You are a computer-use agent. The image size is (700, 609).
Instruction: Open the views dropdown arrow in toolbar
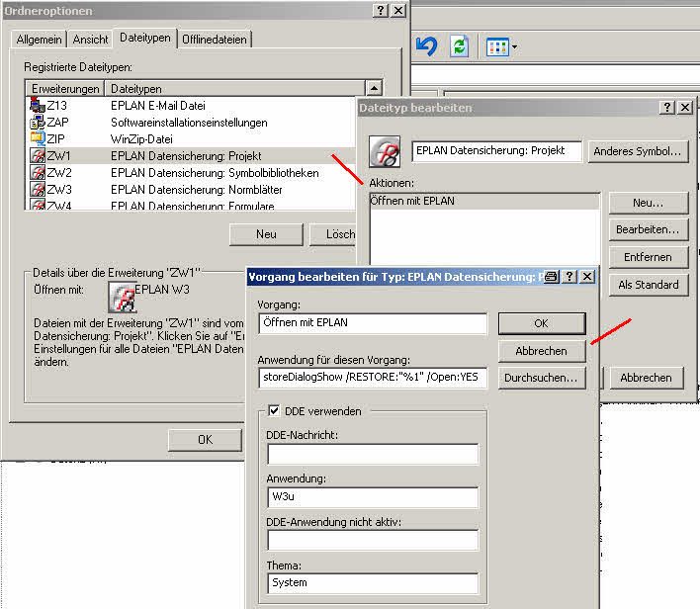[515, 46]
